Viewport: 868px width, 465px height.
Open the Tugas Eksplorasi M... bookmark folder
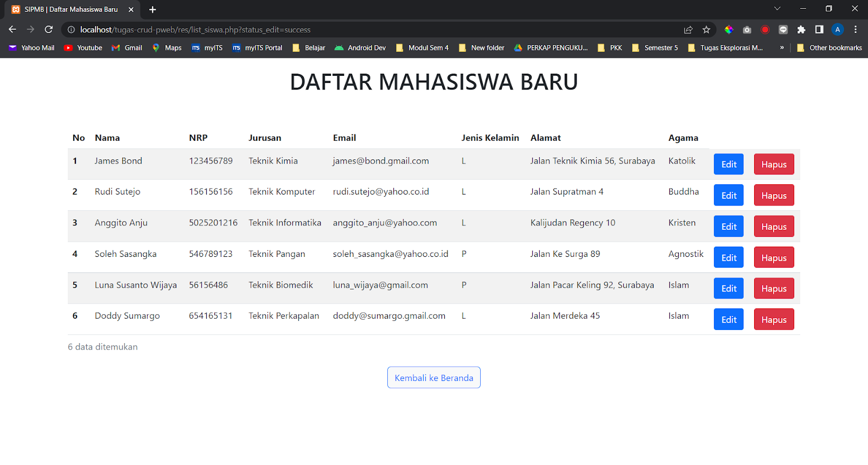click(x=725, y=48)
